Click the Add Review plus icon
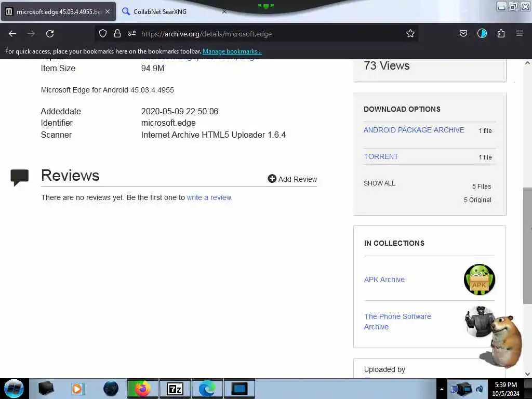 click(272, 179)
